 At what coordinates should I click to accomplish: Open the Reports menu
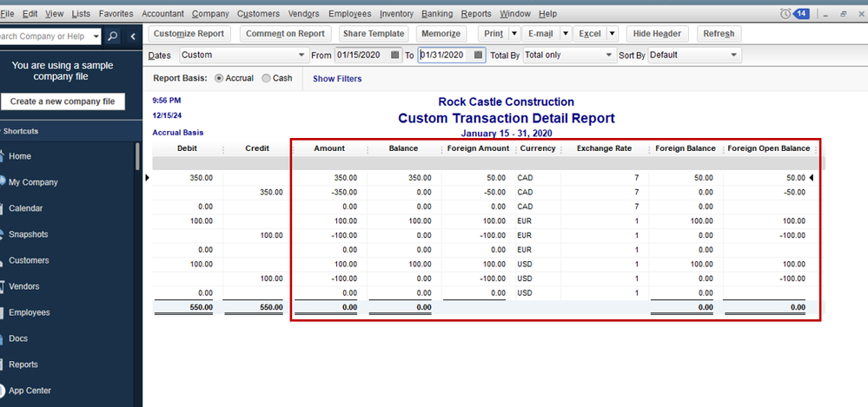click(x=476, y=14)
